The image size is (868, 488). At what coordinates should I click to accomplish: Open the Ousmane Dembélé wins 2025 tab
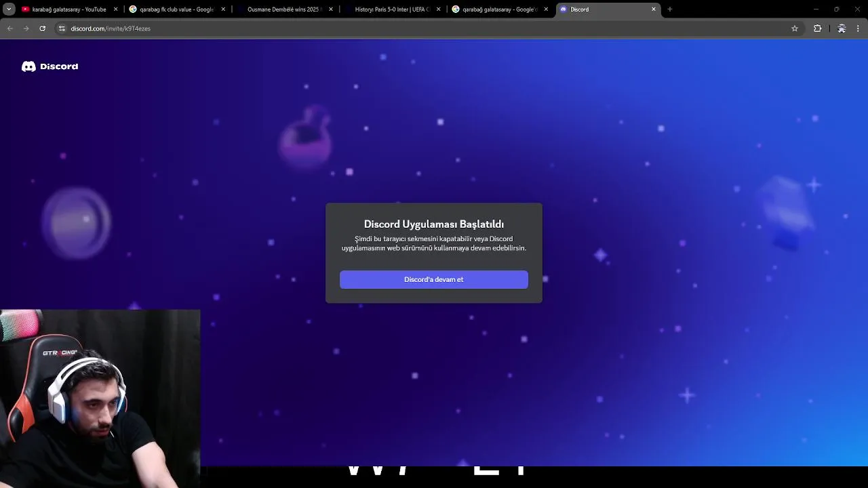283,9
